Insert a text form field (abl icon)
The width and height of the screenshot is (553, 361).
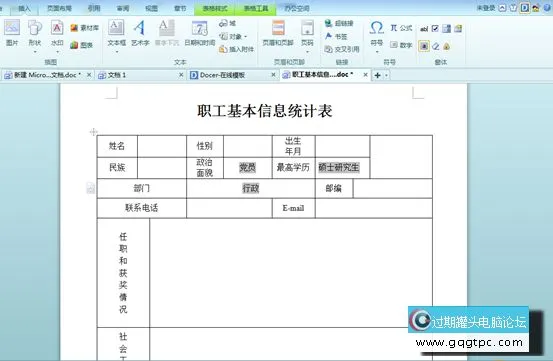pyautogui.click(x=424, y=29)
